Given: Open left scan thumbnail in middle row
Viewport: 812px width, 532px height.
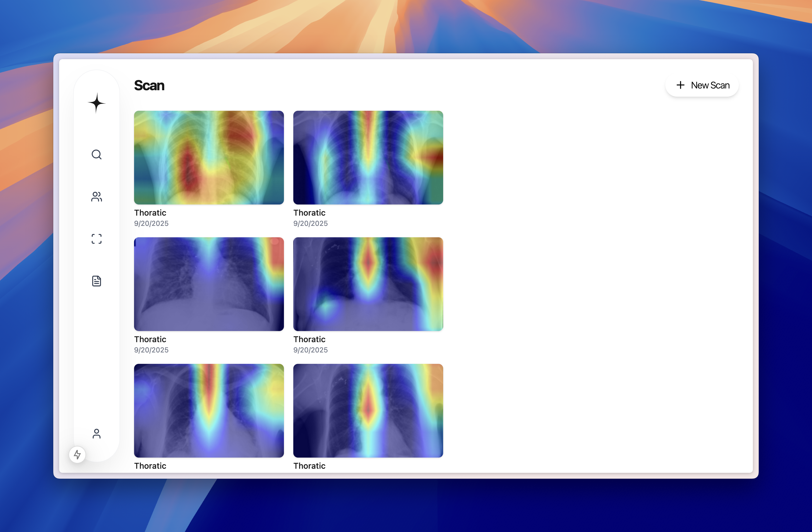Looking at the screenshot, I should point(209,284).
